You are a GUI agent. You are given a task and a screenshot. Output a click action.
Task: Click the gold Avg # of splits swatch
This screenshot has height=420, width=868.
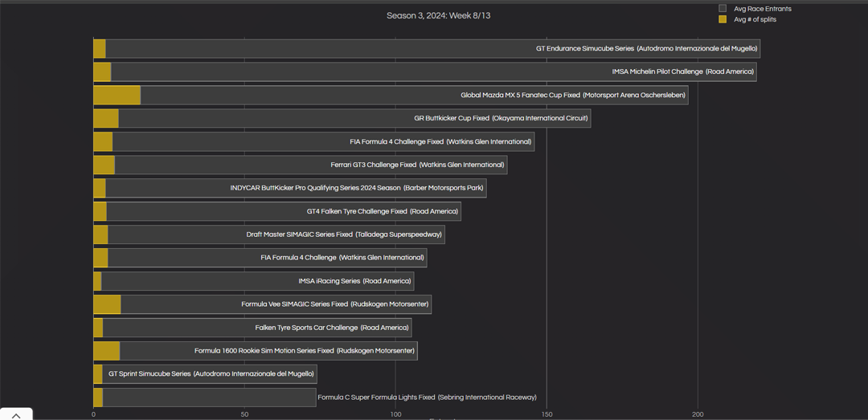[x=723, y=19]
